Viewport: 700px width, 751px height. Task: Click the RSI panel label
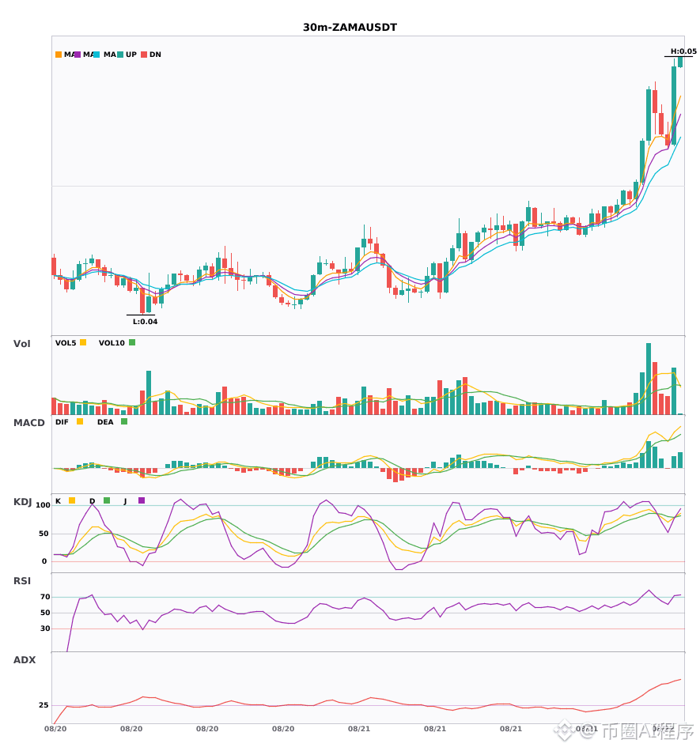[22, 581]
